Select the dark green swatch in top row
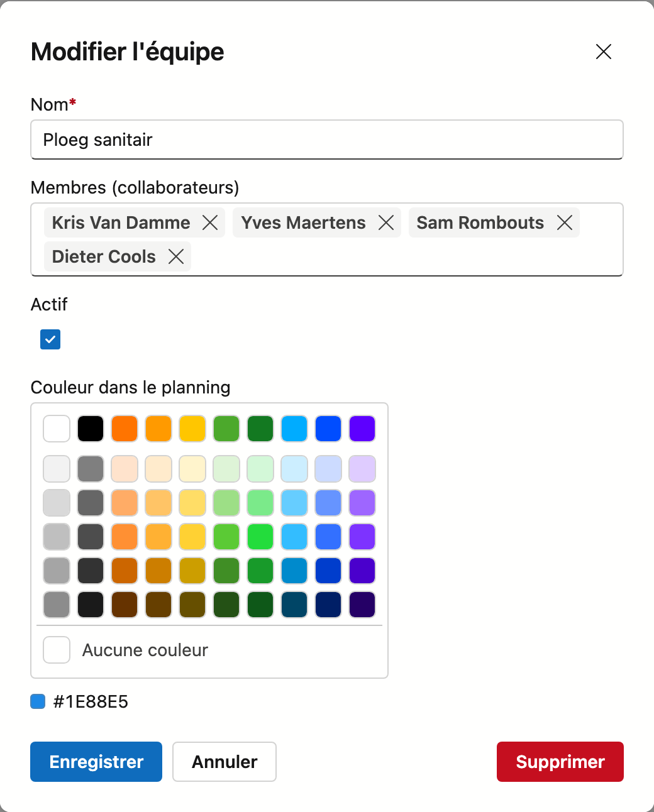This screenshot has width=654, height=812. point(260,429)
